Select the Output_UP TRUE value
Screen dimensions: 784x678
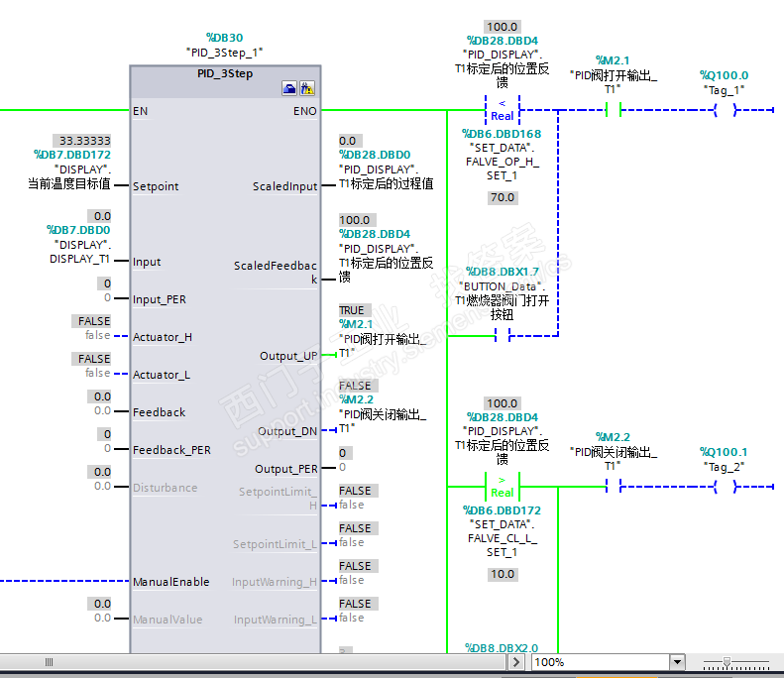[x=355, y=310]
